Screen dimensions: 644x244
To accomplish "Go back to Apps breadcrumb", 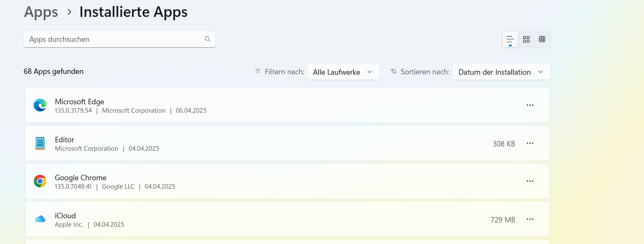I will 41,12.
